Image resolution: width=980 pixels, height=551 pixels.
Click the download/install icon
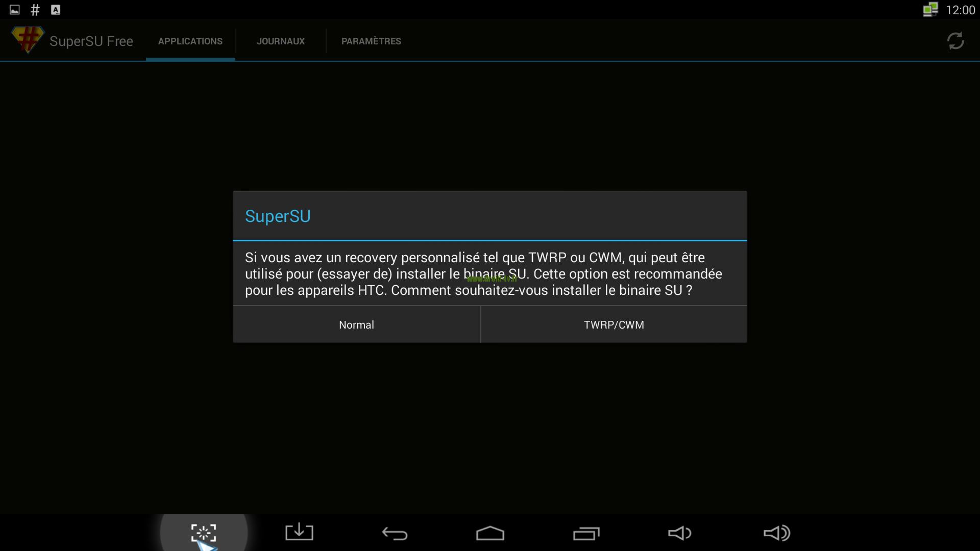[x=299, y=532]
